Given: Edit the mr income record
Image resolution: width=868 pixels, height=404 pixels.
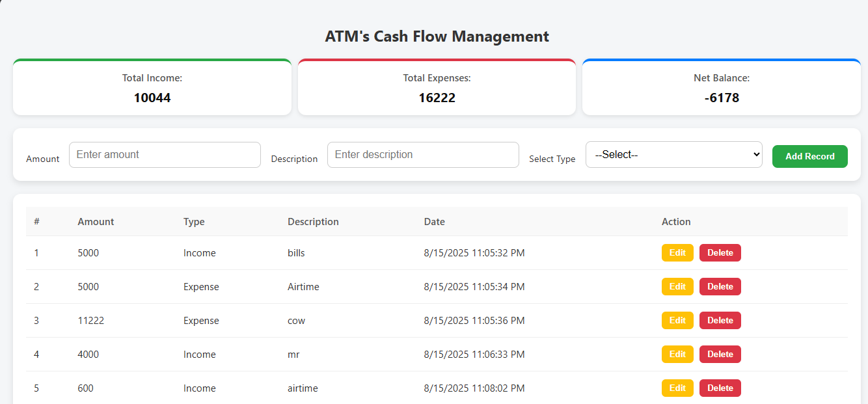Looking at the screenshot, I should [677, 355].
